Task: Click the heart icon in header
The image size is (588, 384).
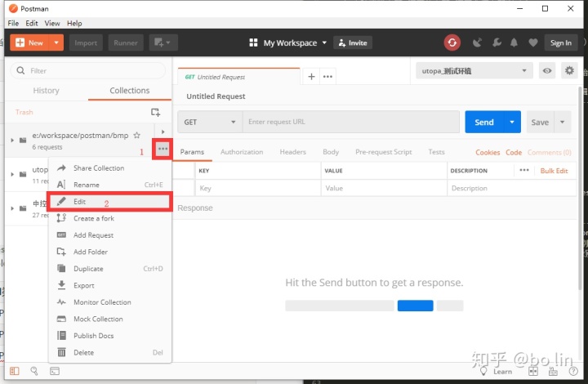Action: 532,42
